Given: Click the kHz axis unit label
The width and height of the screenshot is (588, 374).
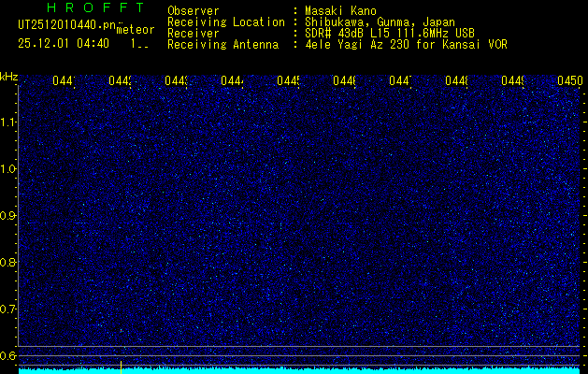Looking at the screenshot, I should pos(9,77).
